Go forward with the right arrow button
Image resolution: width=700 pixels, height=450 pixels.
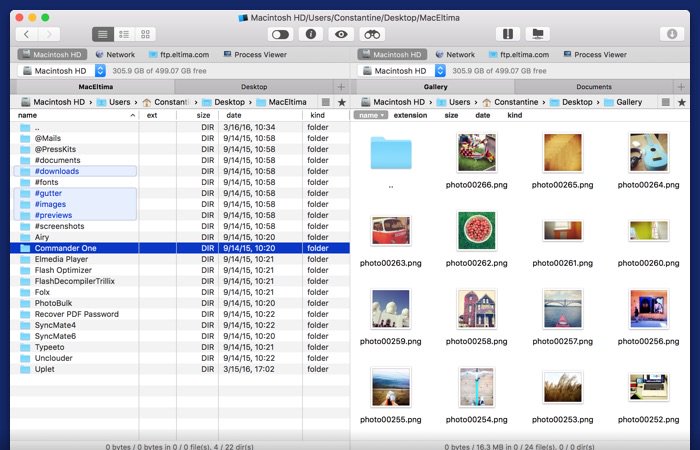click(x=49, y=34)
